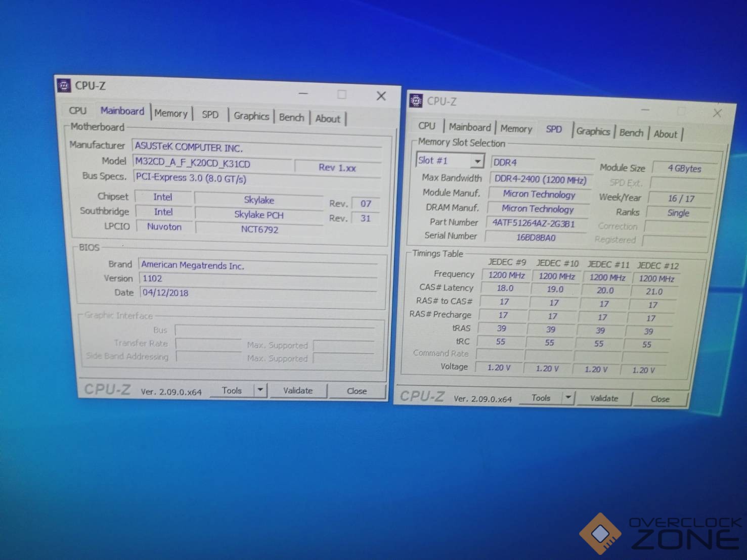Click the CAS# Latency value 18.0
The width and height of the screenshot is (747, 560).
(x=505, y=288)
